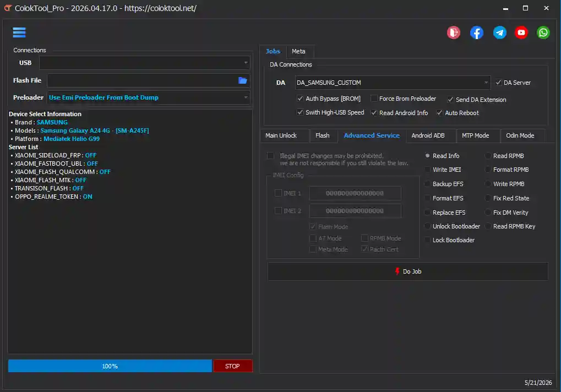Select Format RPMB radio option
561x392 pixels.
pyautogui.click(x=488, y=170)
